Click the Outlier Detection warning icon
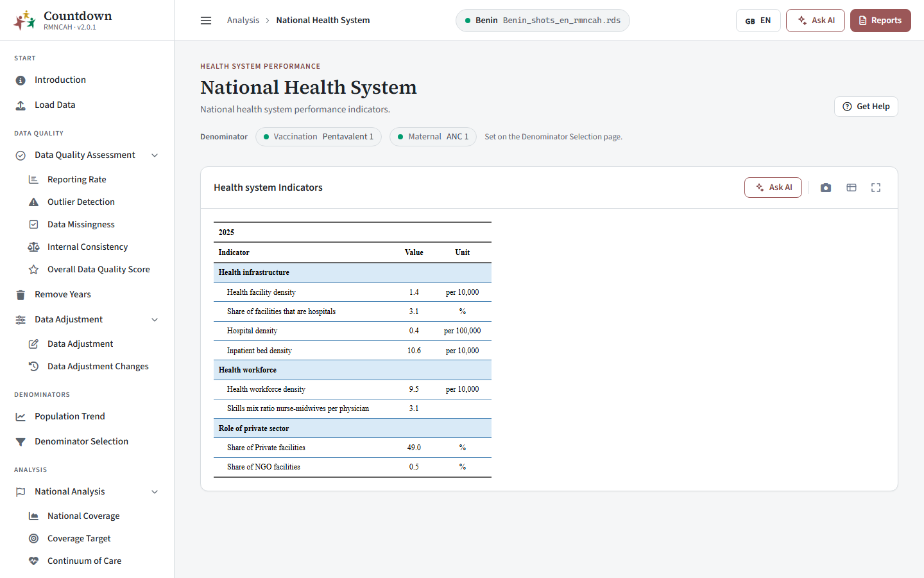 (x=33, y=202)
